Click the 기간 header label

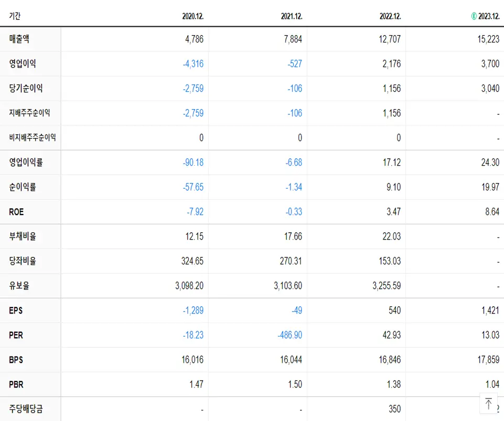15,16
